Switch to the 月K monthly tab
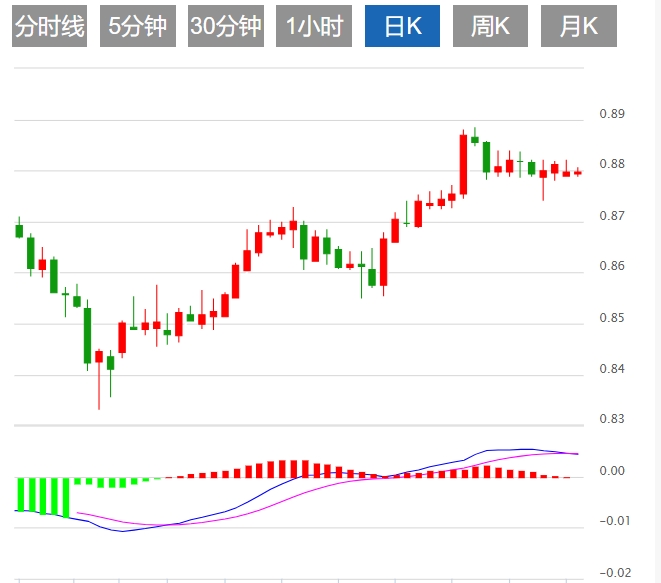 [579, 26]
